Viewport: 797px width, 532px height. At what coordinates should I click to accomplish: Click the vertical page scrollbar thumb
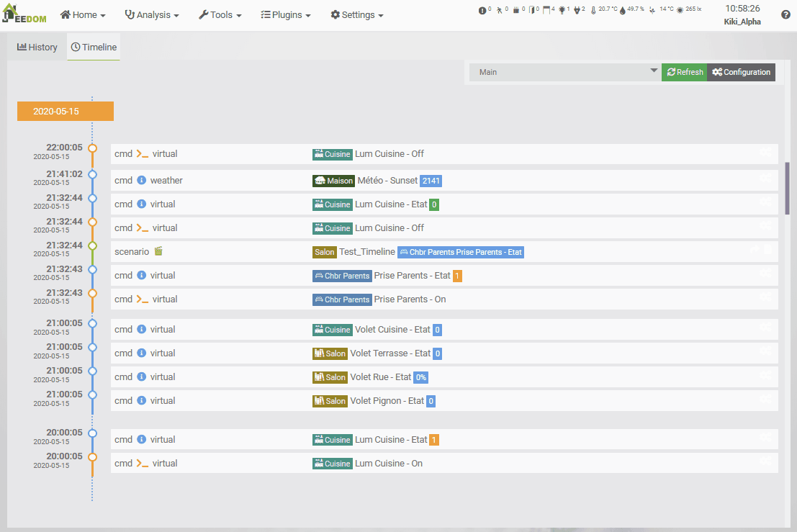(788, 187)
